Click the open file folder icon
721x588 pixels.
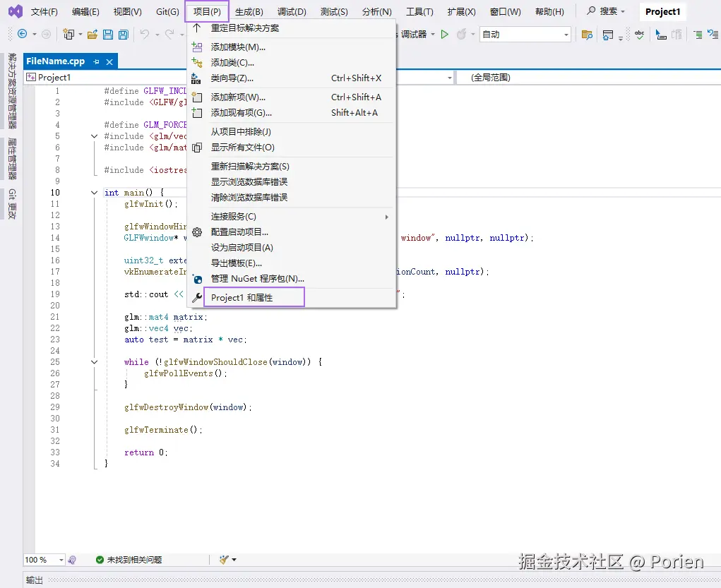[x=93, y=34]
